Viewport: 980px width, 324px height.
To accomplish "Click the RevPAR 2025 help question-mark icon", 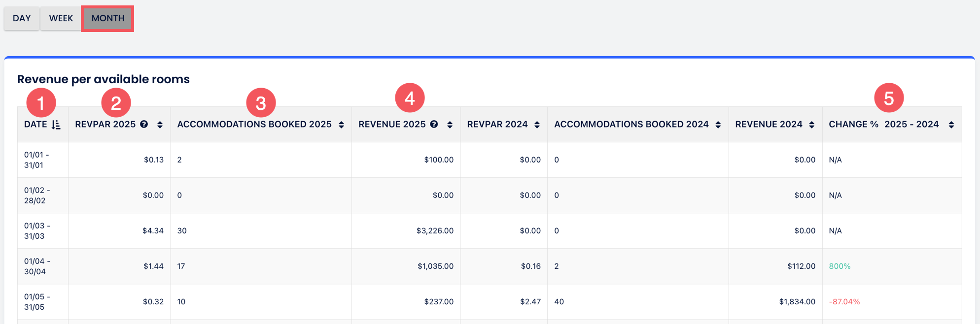I will coord(144,124).
